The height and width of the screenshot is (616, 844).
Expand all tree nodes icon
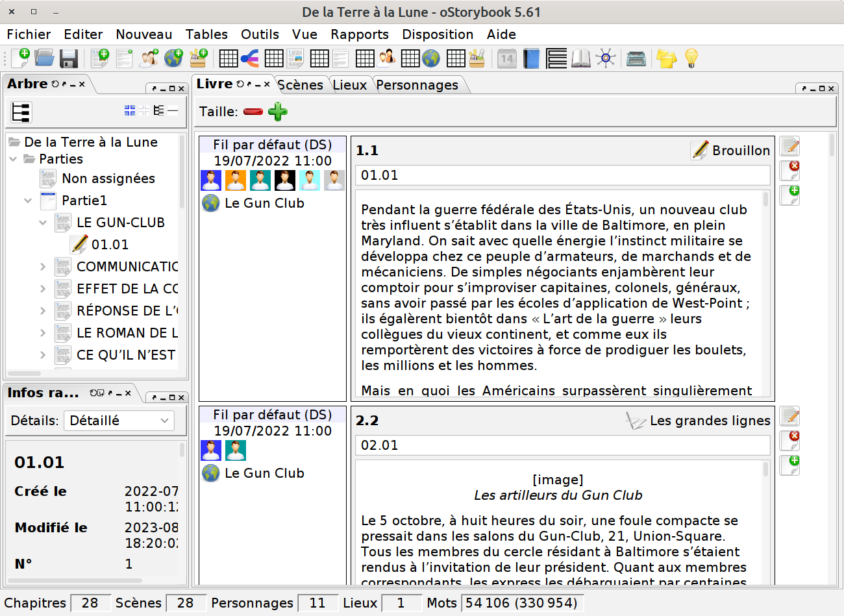point(130,111)
